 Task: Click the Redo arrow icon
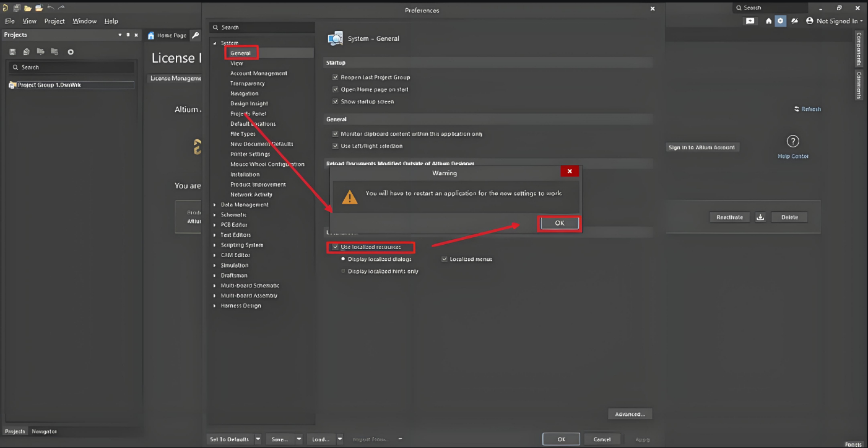61,7
